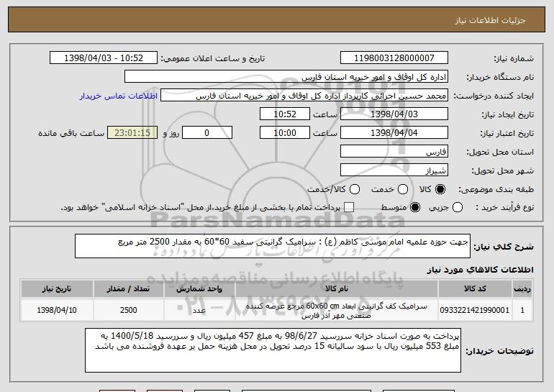Select the کالا/خدمت radio button
Viewport: 554px width, 392px height.
[x=355, y=190]
